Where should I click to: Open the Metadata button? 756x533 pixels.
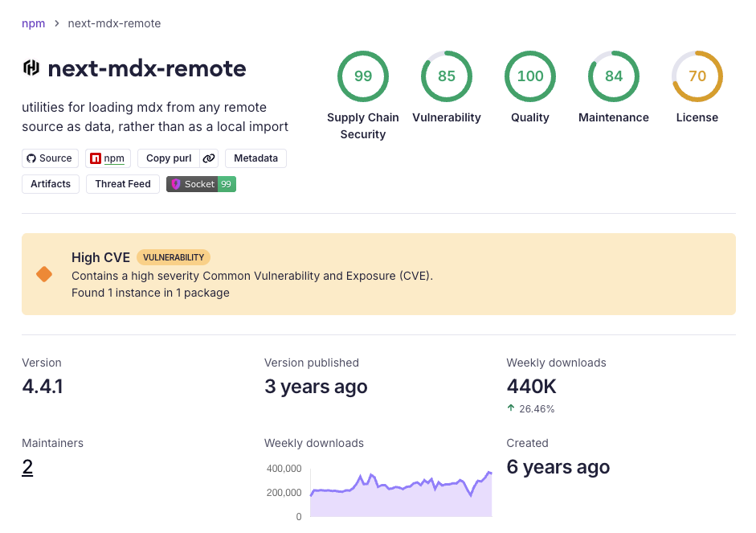tap(255, 158)
